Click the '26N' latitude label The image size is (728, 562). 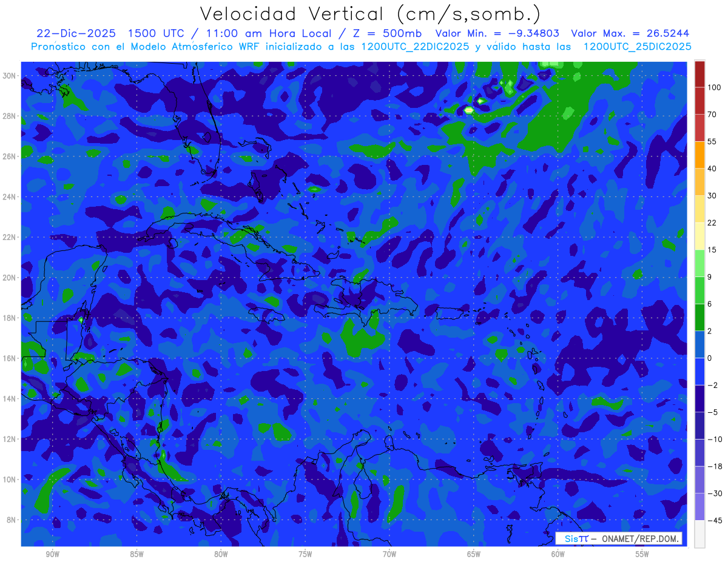coord(10,156)
